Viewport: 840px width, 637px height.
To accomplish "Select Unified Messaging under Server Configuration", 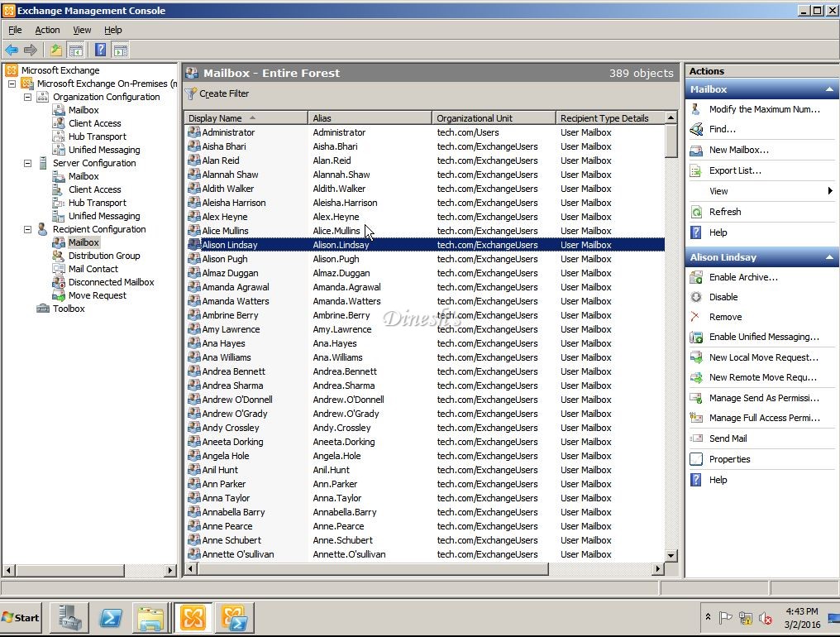I will (104, 216).
